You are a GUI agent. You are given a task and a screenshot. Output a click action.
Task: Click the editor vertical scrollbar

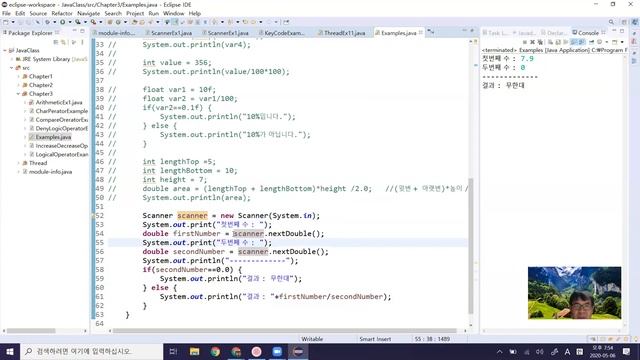coord(471,246)
